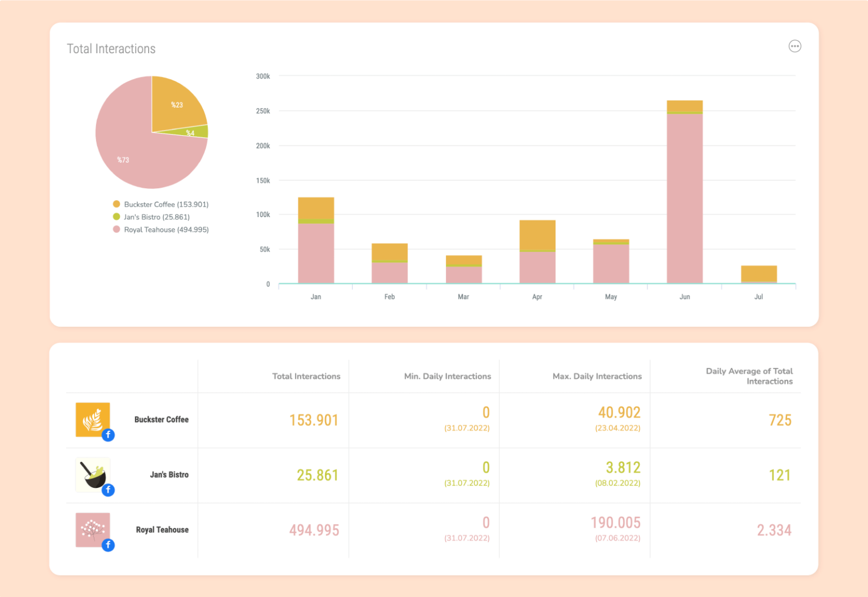Expand the June bar details
This screenshot has height=597, width=868.
click(x=684, y=192)
